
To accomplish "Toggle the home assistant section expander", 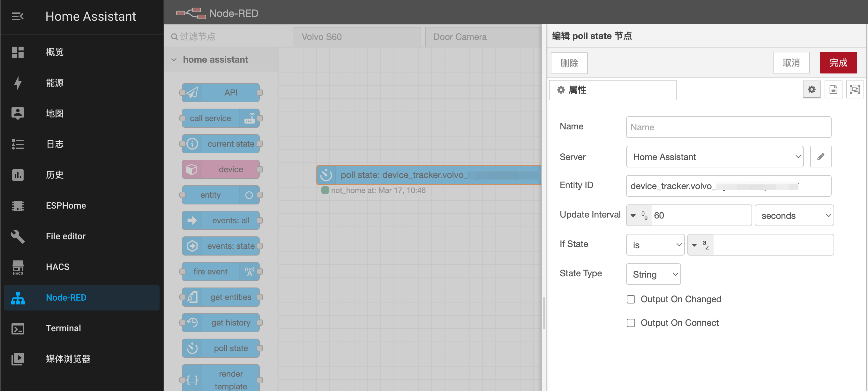I will point(173,59).
